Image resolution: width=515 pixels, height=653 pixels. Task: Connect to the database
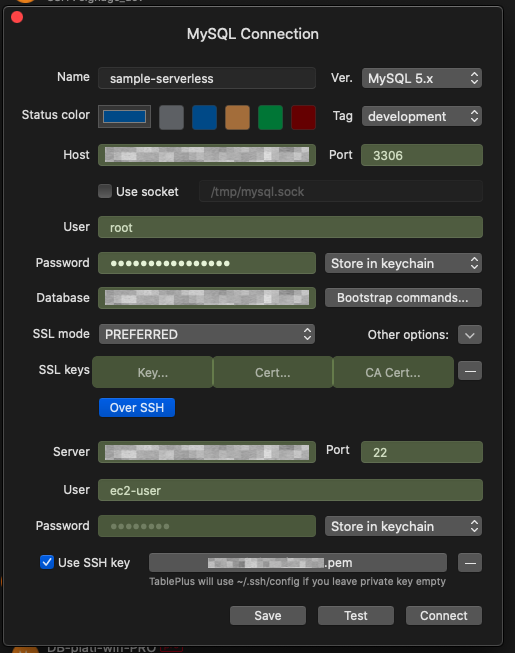click(x=444, y=616)
